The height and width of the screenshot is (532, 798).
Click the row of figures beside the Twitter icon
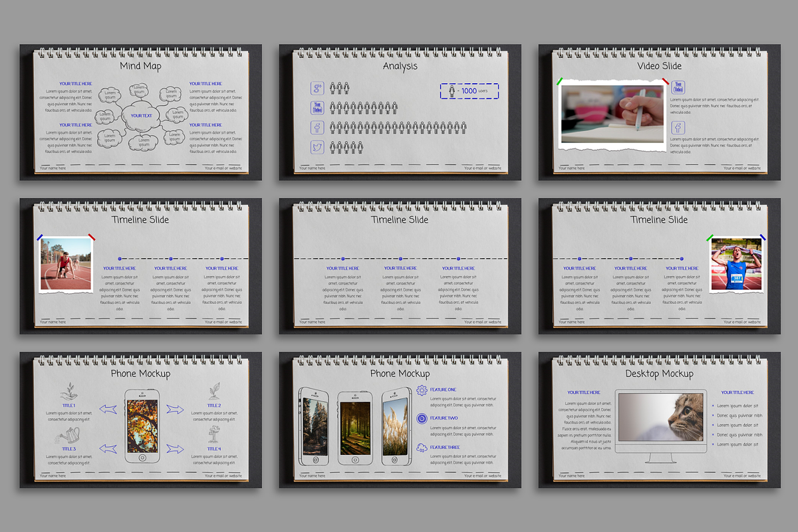click(346, 147)
